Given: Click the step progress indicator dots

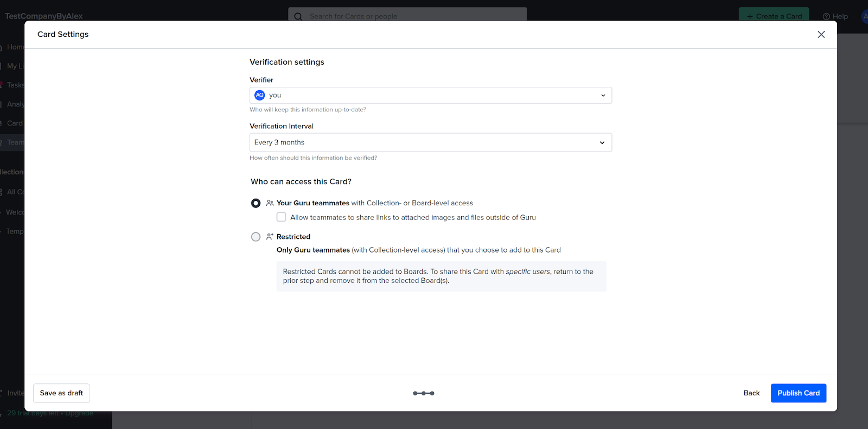Looking at the screenshot, I should [423, 393].
